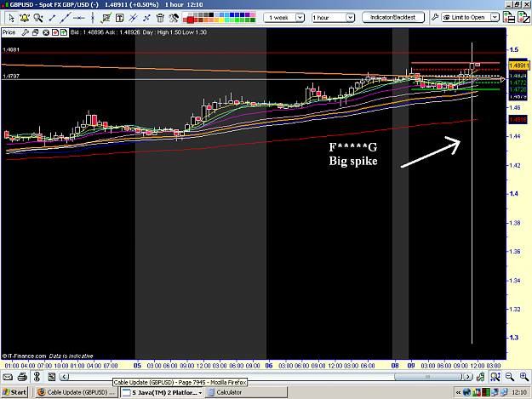The width and height of the screenshot is (532, 399).
Task: Select the parallel channel lines tool
Action: [x=133, y=18]
